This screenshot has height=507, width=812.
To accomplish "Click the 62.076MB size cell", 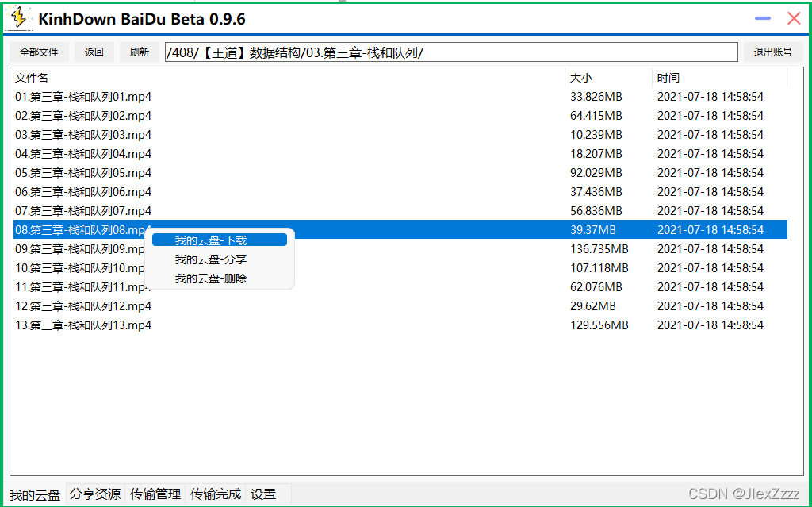I will pyautogui.click(x=596, y=287).
